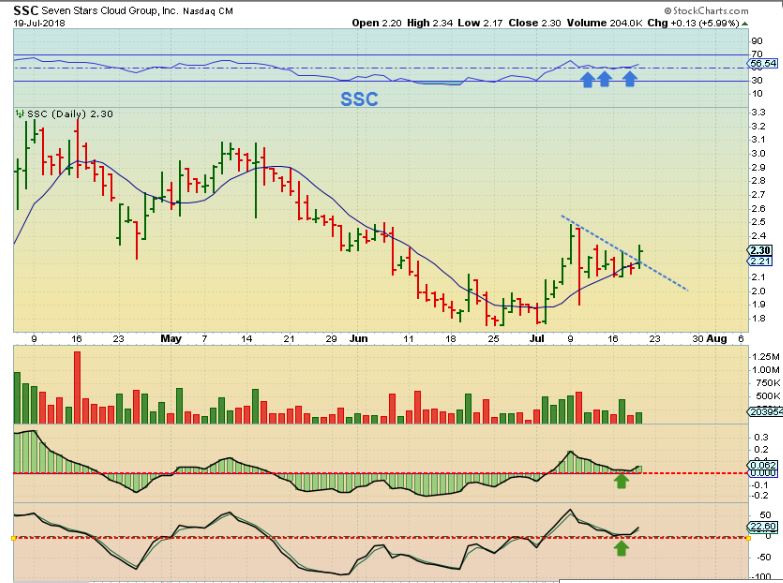
Task: Click the date axis label 29
Action: (331, 339)
